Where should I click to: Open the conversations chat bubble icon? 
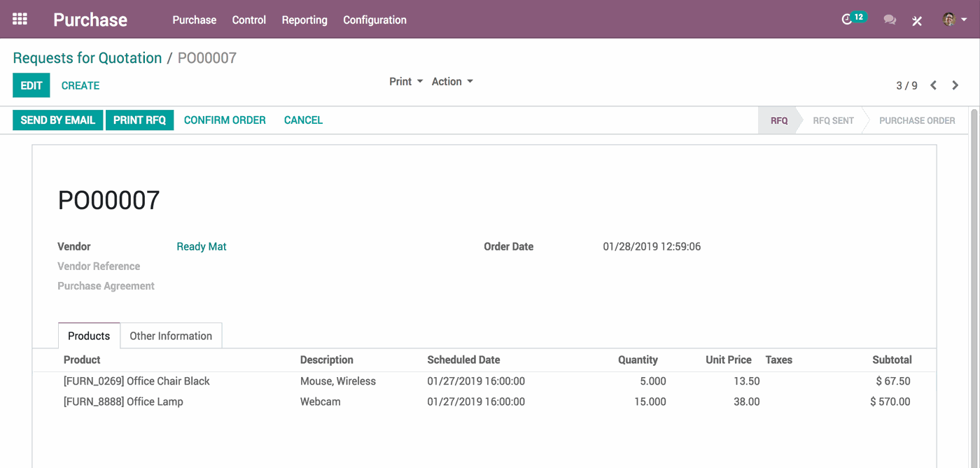890,20
